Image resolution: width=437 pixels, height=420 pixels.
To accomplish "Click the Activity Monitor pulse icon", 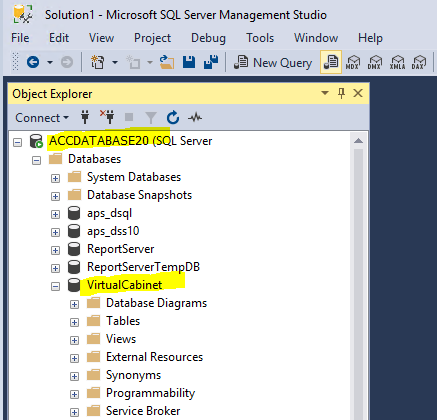I will point(195,117).
